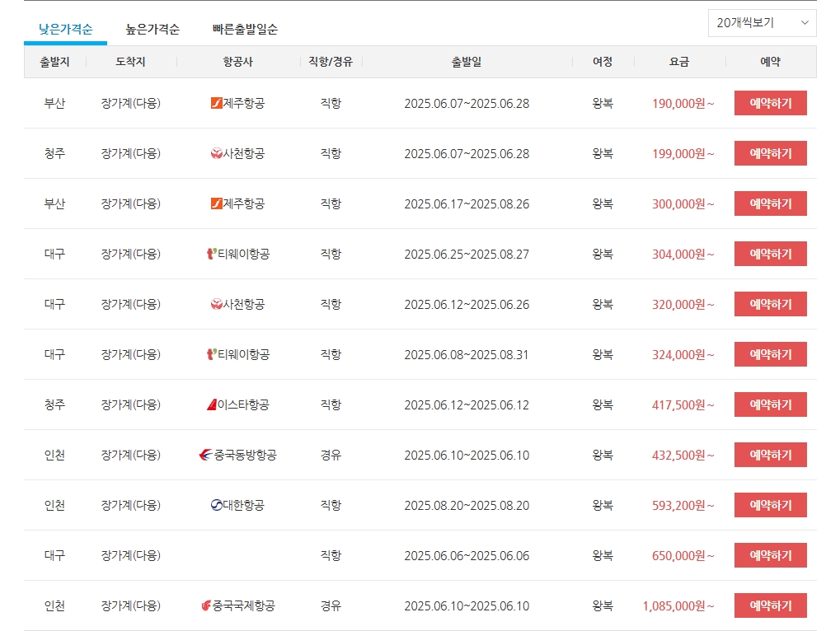Click the T'way Air logo in the 324,000원 row

(x=212, y=354)
